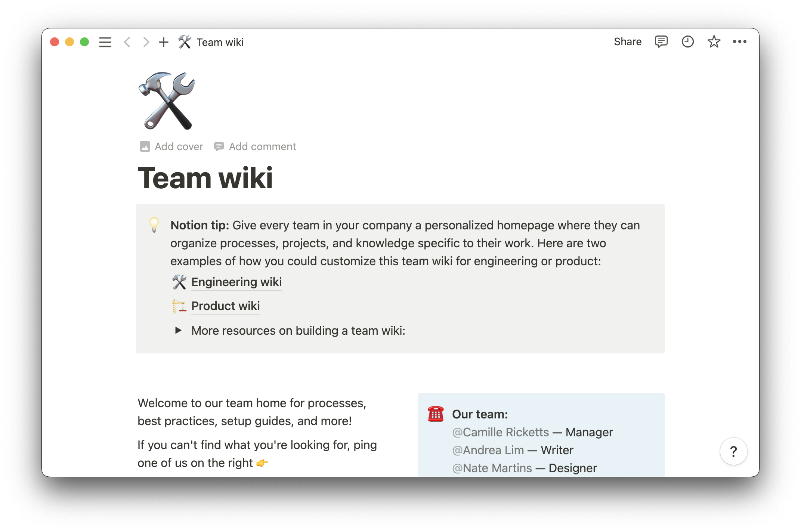801x532 pixels.
Task: Click @Andrea Lim mention link
Action: pyautogui.click(x=487, y=449)
